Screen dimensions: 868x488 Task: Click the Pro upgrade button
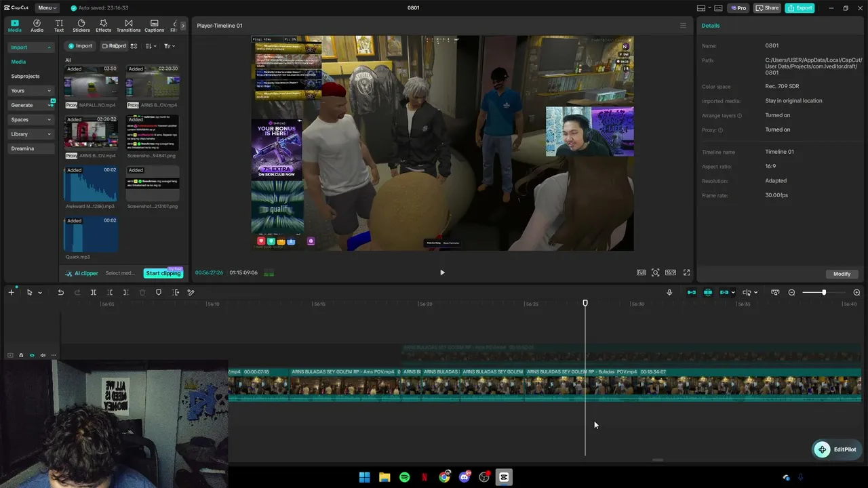[x=738, y=8]
